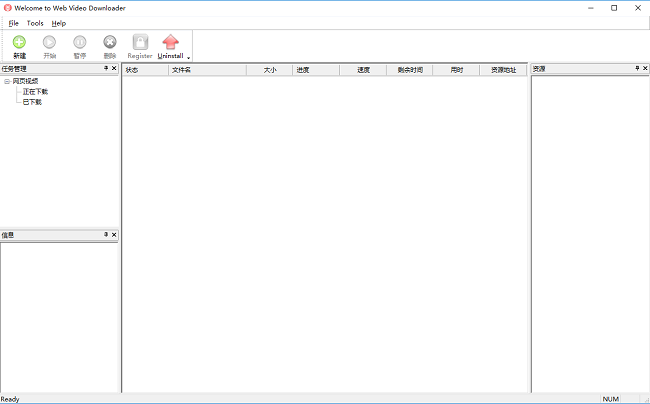Pin the 任务管理 panel with pushpin icon
Image resolution: width=650 pixels, height=404 pixels.
point(105,68)
